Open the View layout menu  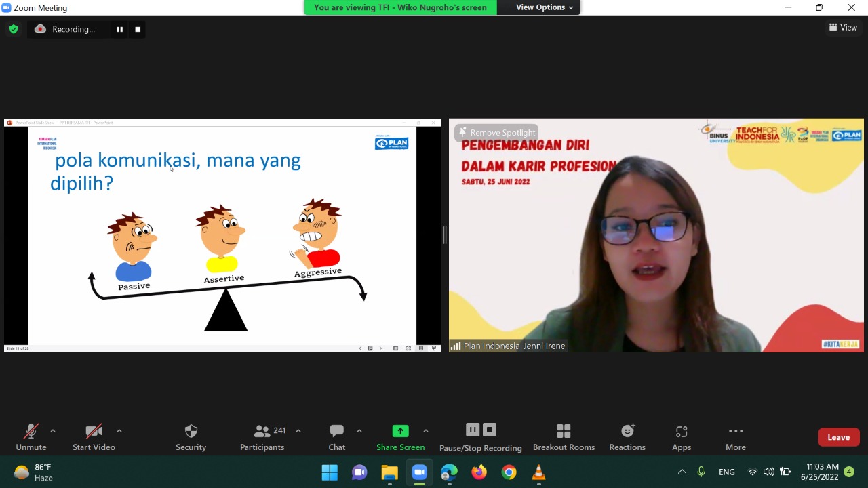843,28
